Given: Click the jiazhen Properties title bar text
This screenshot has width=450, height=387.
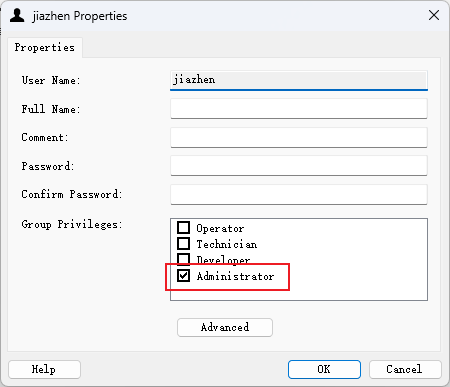Looking at the screenshot, I should [x=80, y=16].
